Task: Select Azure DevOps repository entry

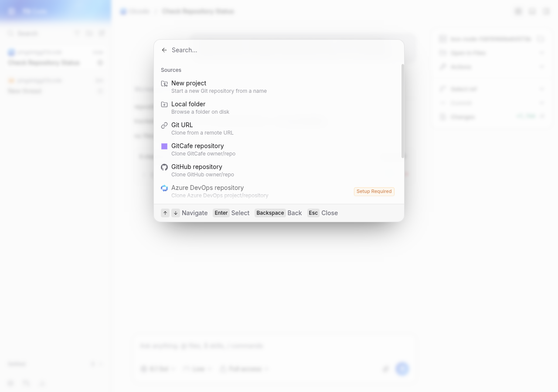Action: click(278, 192)
